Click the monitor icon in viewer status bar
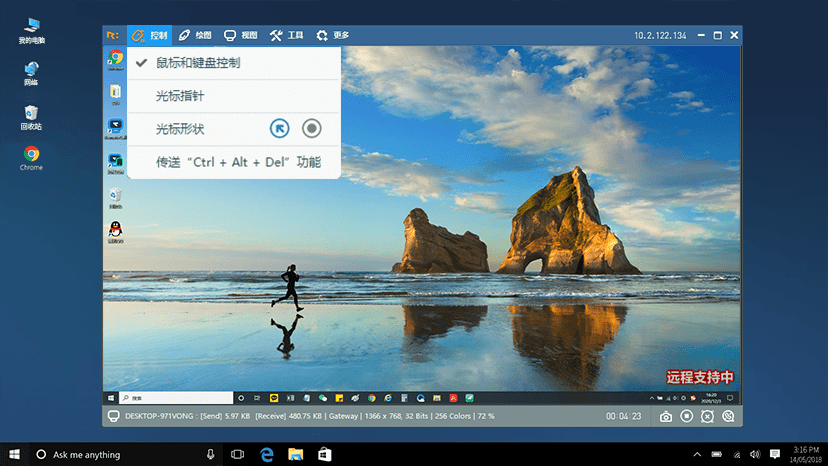828x466 pixels. [x=114, y=416]
